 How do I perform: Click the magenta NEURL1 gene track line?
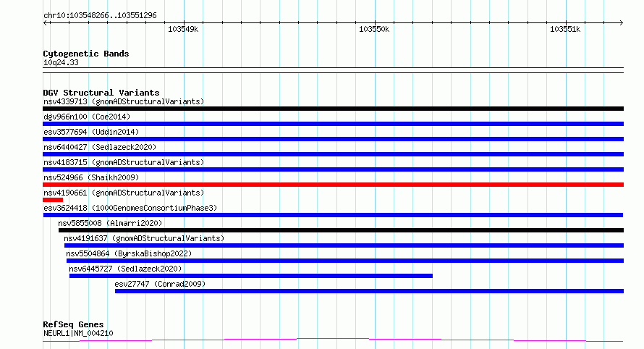click(333, 340)
